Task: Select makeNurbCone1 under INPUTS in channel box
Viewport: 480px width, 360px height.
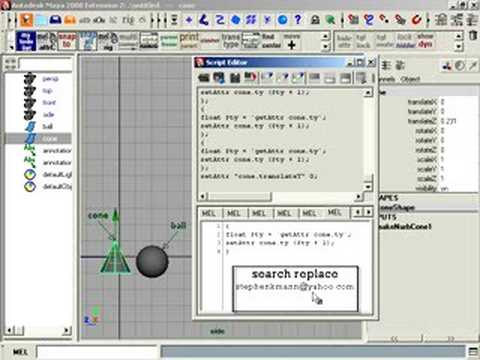Action: coord(405,226)
